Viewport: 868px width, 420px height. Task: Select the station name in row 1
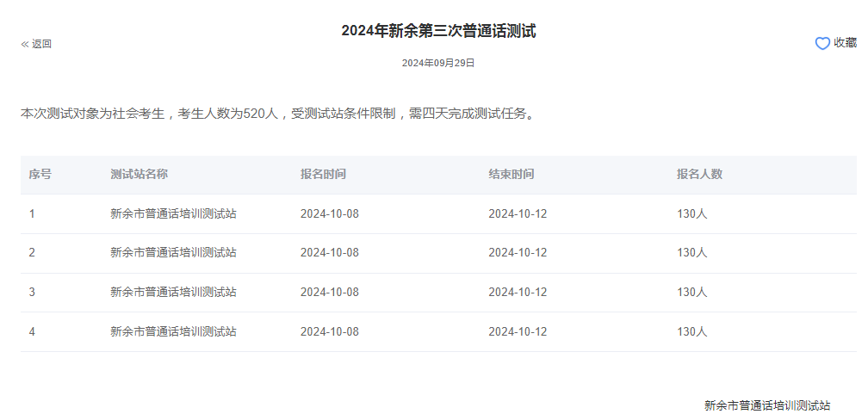(x=173, y=213)
